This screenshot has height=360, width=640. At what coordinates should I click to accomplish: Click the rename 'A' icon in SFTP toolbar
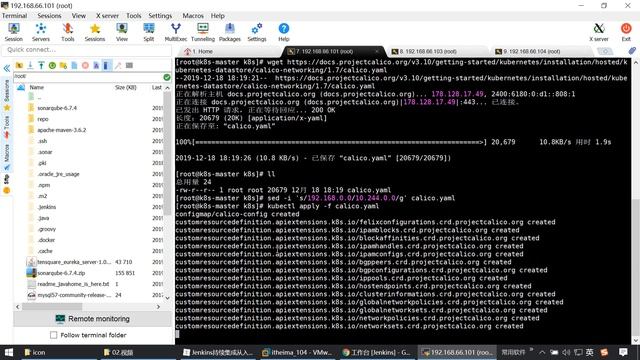[x=96, y=65]
